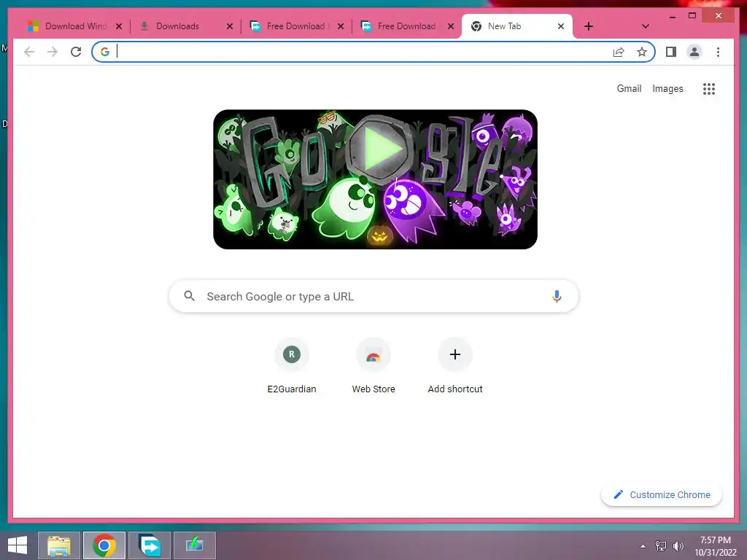Open the side panel icon
This screenshot has height=560, width=747.
point(671,52)
